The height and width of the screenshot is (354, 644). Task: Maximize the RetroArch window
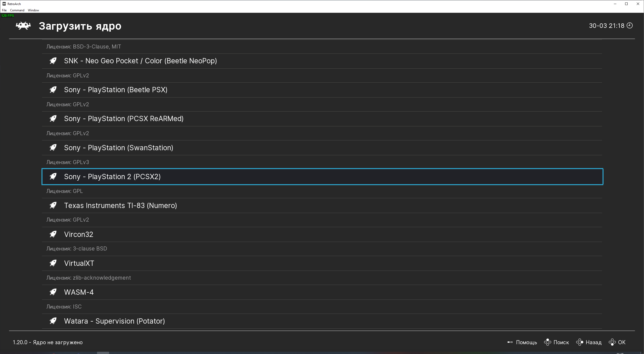pos(626,4)
